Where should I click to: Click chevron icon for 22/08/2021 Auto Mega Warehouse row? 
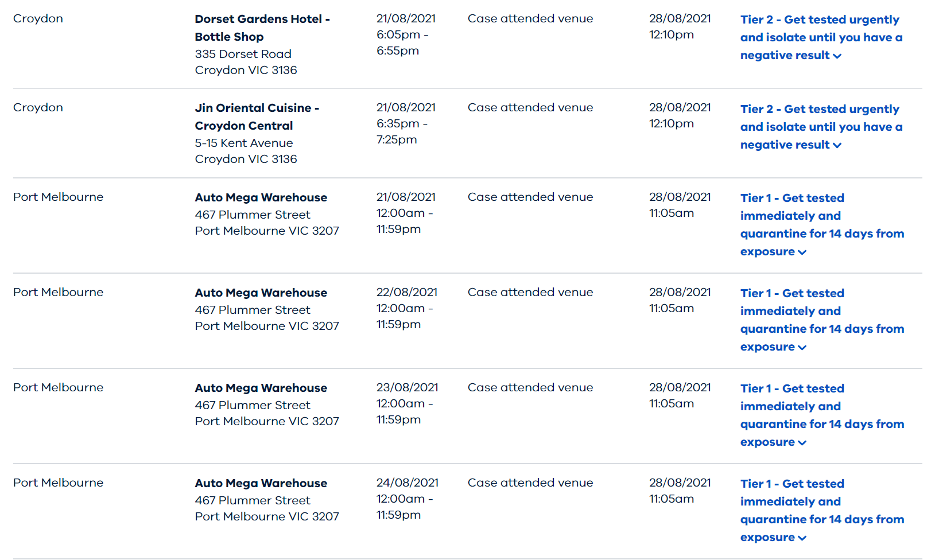tap(802, 348)
